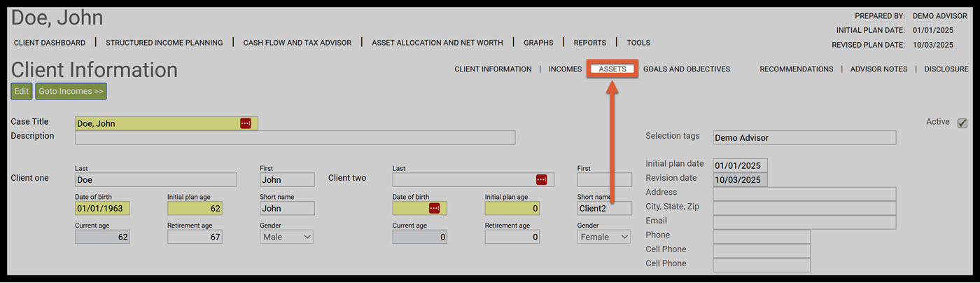980x283 pixels.
Task: Select the Advisor Notes link
Action: [x=878, y=69]
